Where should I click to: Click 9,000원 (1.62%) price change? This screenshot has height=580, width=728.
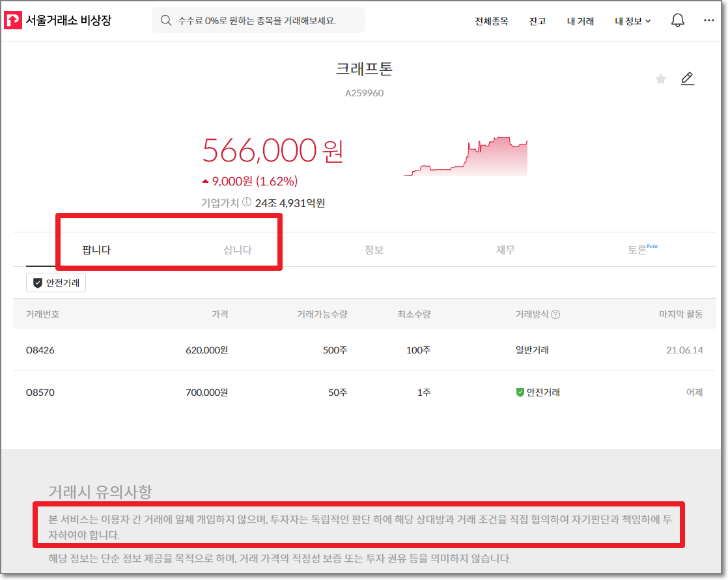(250, 182)
